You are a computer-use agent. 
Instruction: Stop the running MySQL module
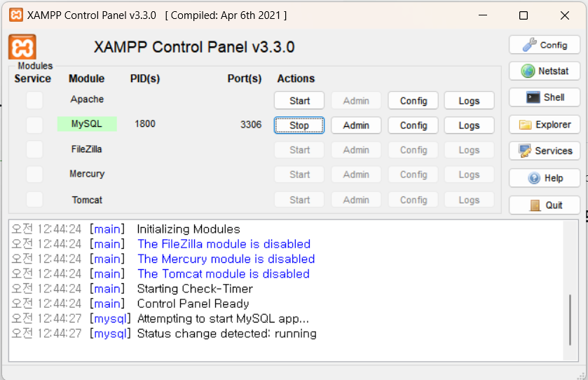click(299, 125)
